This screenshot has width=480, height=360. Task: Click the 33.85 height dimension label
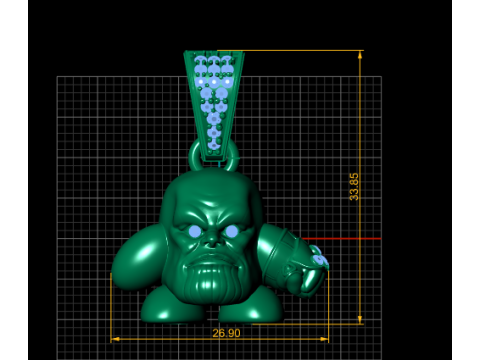[354, 187]
